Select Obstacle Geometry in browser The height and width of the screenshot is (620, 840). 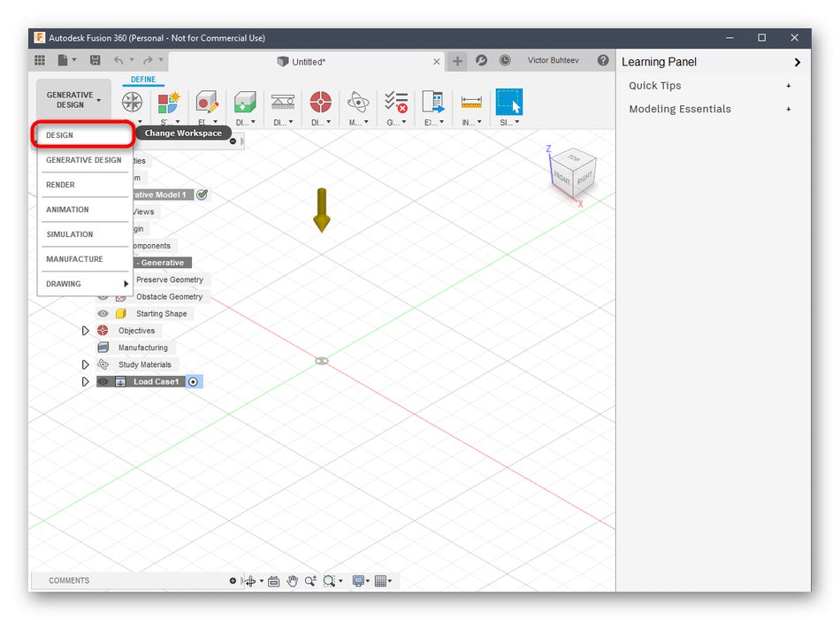169,297
